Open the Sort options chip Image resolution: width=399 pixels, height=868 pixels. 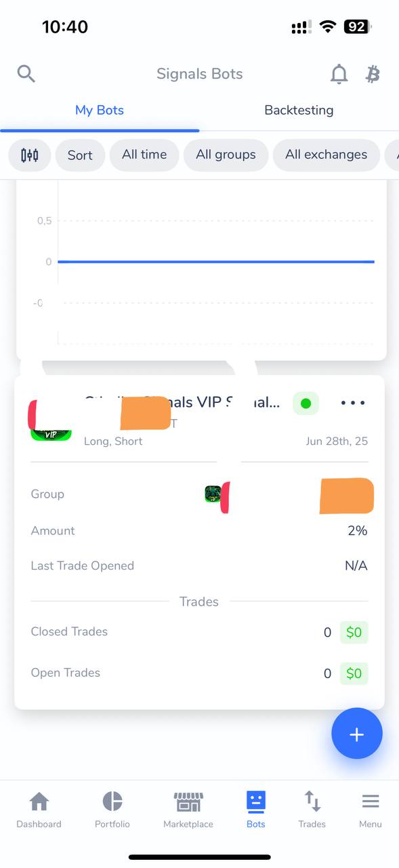pyautogui.click(x=80, y=155)
